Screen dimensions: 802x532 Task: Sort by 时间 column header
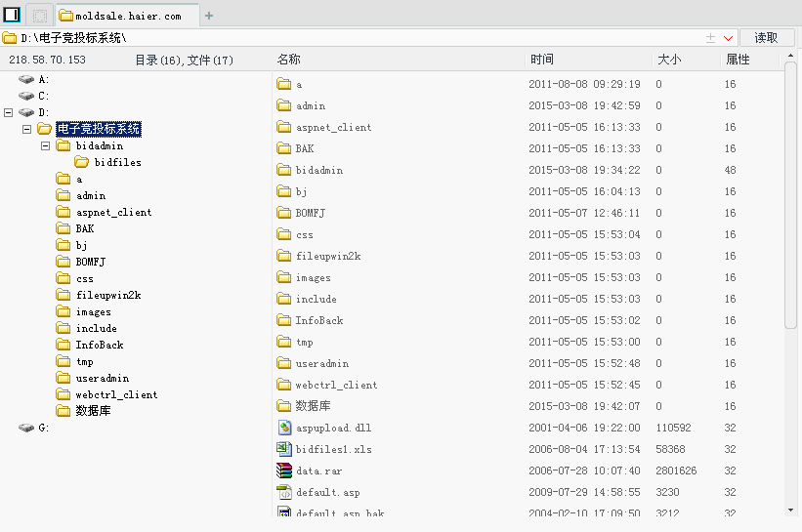(x=541, y=60)
